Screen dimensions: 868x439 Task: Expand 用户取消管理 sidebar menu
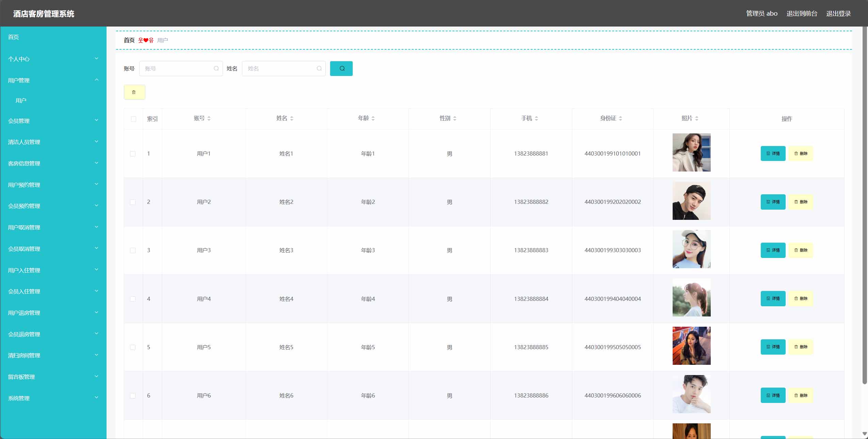pyautogui.click(x=53, y=227)
